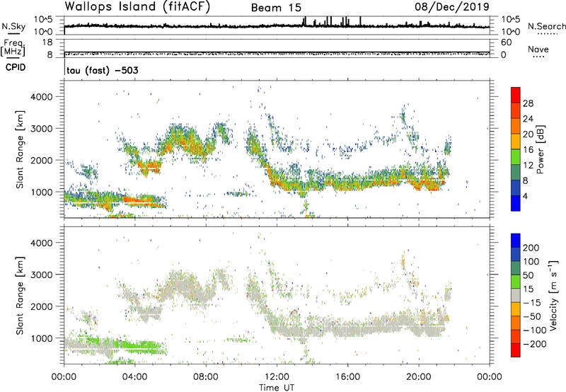566x392 pixels.
Task: Click '3000' on velocity panel range axis
Action: click(41, 275)
